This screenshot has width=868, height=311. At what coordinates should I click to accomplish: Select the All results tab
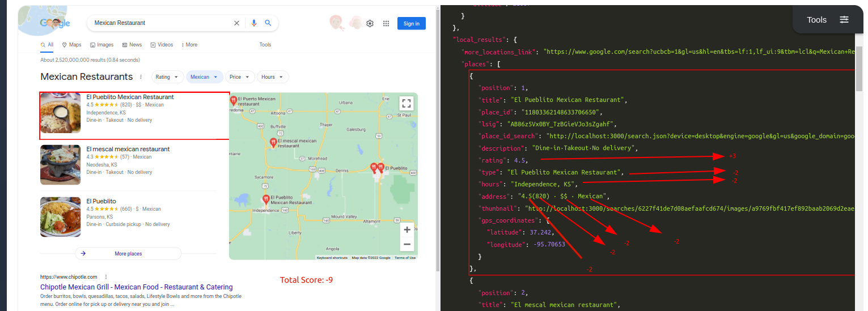(47, 45)
